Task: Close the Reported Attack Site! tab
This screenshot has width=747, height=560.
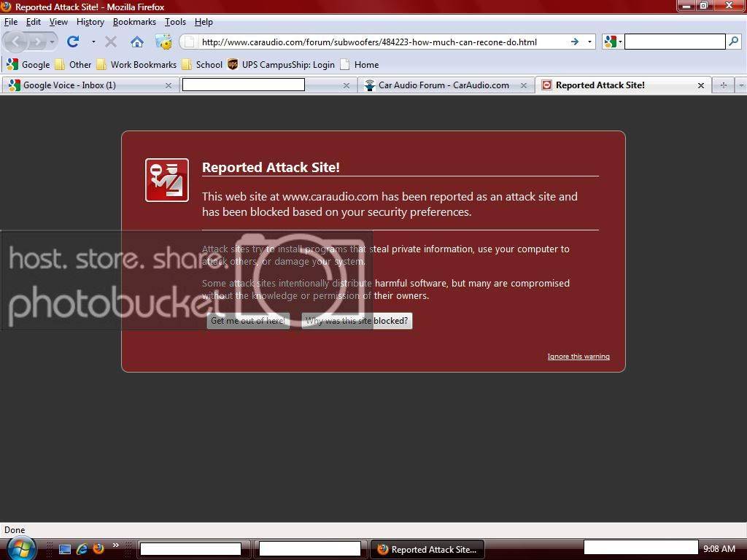Action: coord(701,86)
